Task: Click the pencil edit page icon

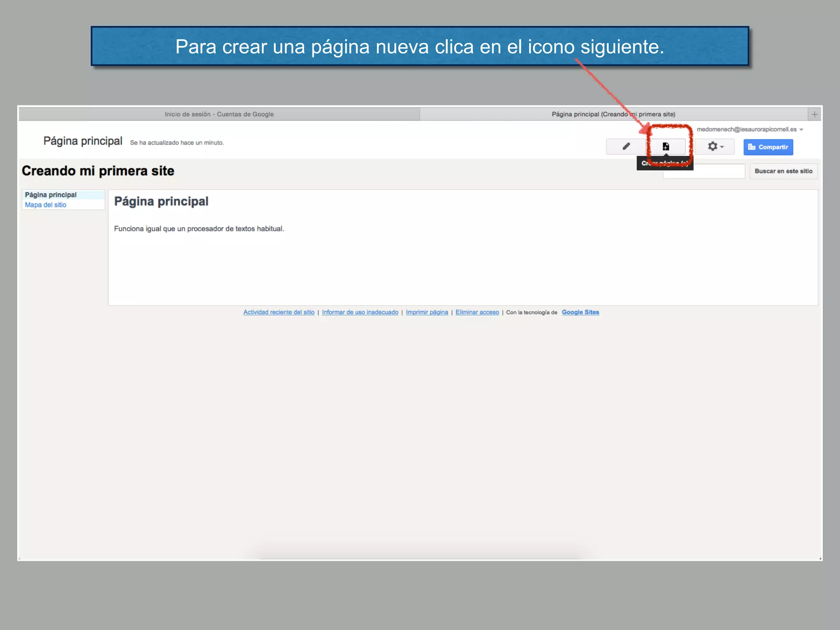Action: point(626,146)
